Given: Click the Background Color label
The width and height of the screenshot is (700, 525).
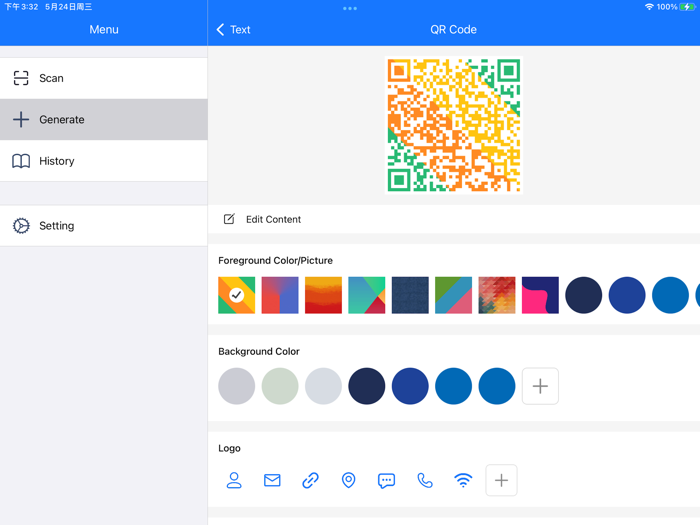Looking at the screenshot, I should coord(259,351).
